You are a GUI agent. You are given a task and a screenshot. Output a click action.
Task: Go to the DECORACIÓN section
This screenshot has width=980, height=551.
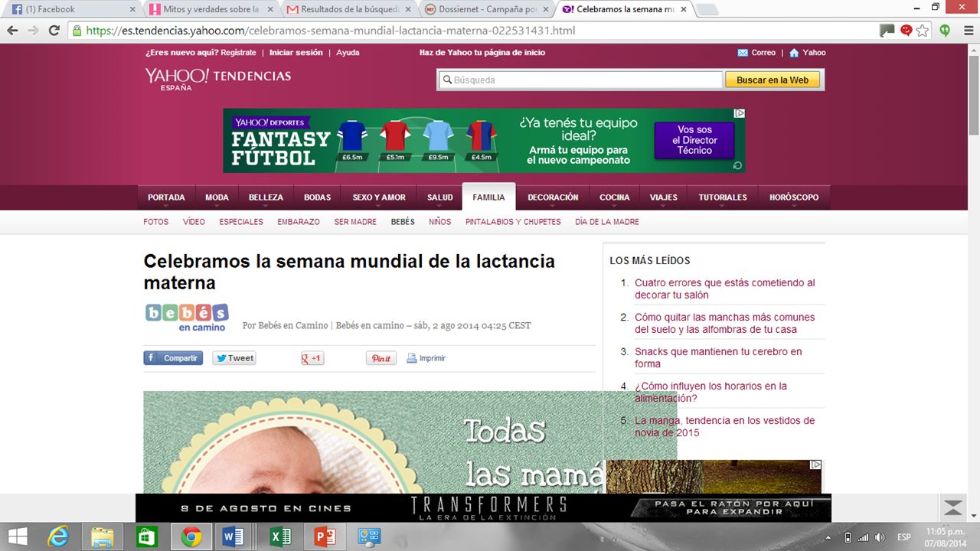click(x=553, y=197)
